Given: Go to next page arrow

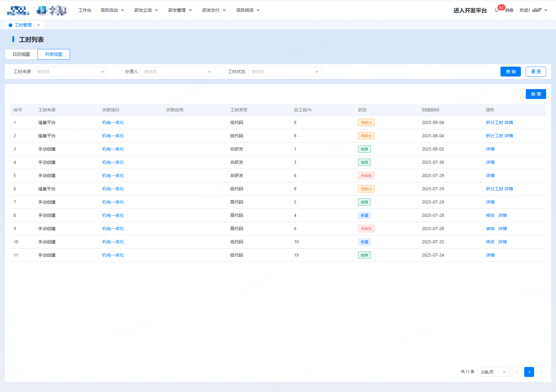Looking at the screenshot, I should click(x=541, y=372).
